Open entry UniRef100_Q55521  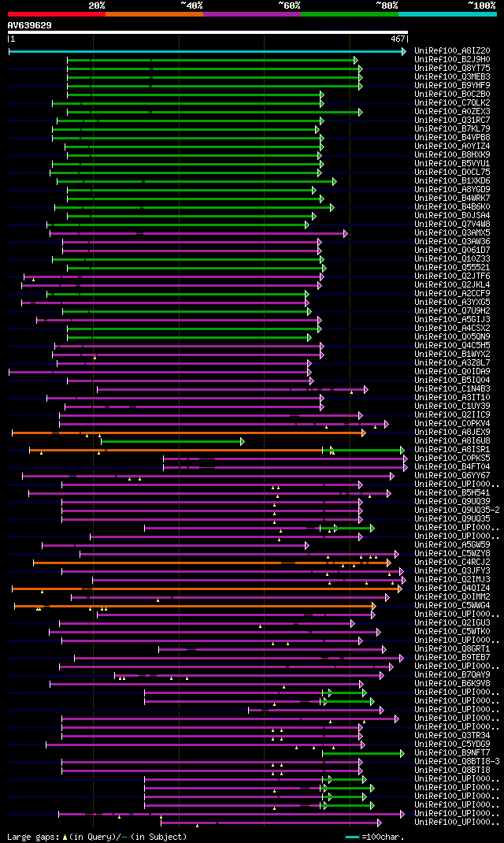point(452,268)
